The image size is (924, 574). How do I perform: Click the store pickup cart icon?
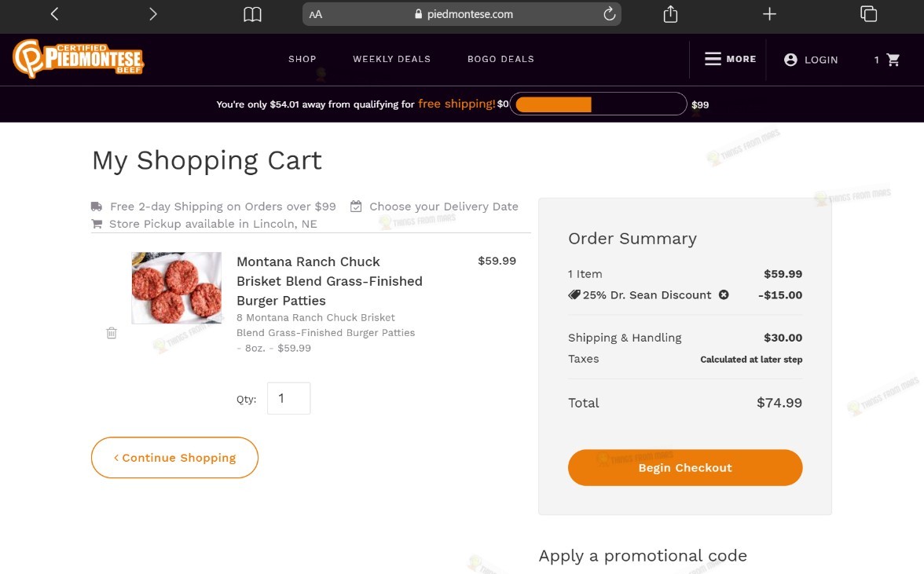97,224
